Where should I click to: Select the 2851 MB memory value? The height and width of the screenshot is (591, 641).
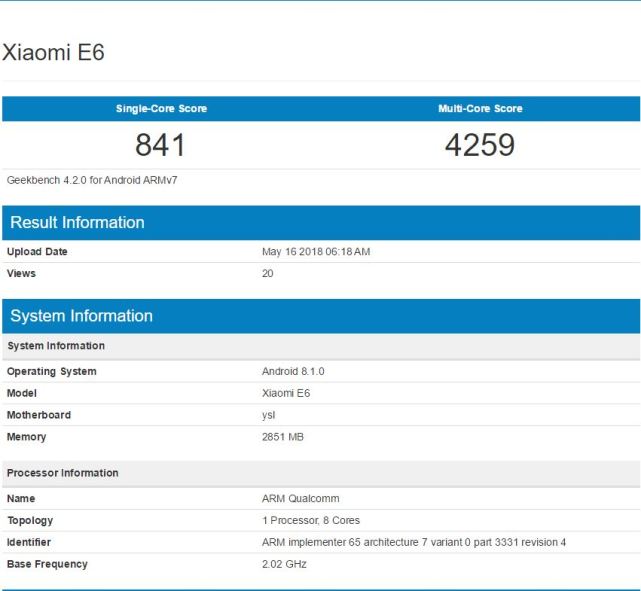pyautogui.click(x=283, y=437)
